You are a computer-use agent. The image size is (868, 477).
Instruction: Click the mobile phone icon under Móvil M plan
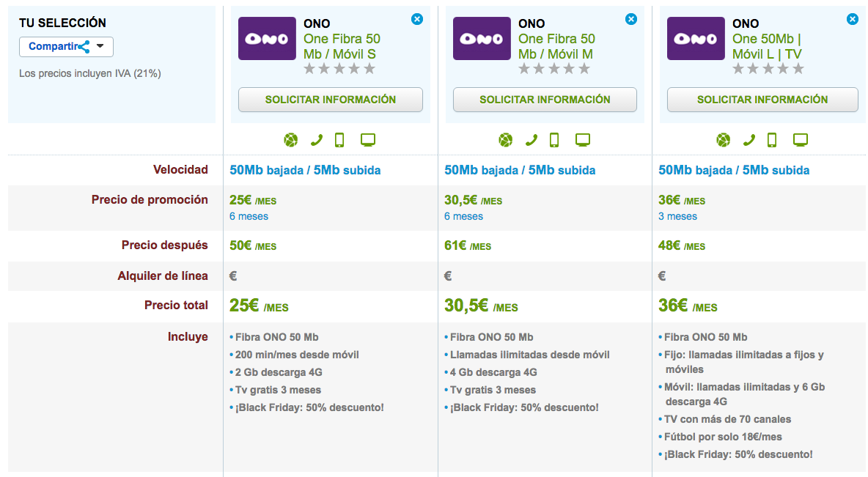click(554, 140)
